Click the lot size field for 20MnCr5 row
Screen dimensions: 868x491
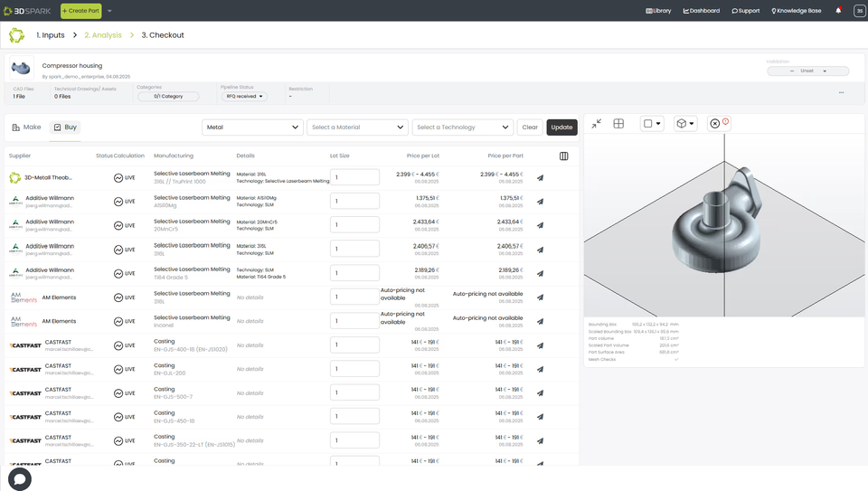[x=354, y=225]
